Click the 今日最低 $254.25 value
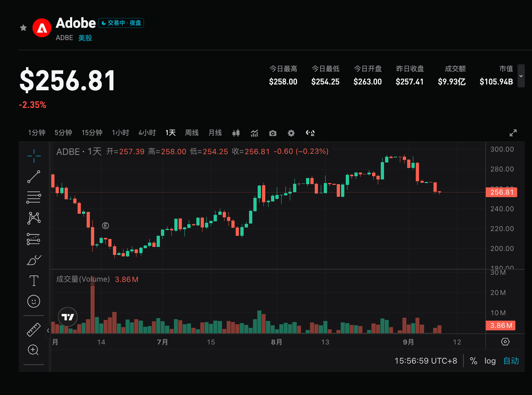This screenshot has width=532, height=395. [325, 82]
